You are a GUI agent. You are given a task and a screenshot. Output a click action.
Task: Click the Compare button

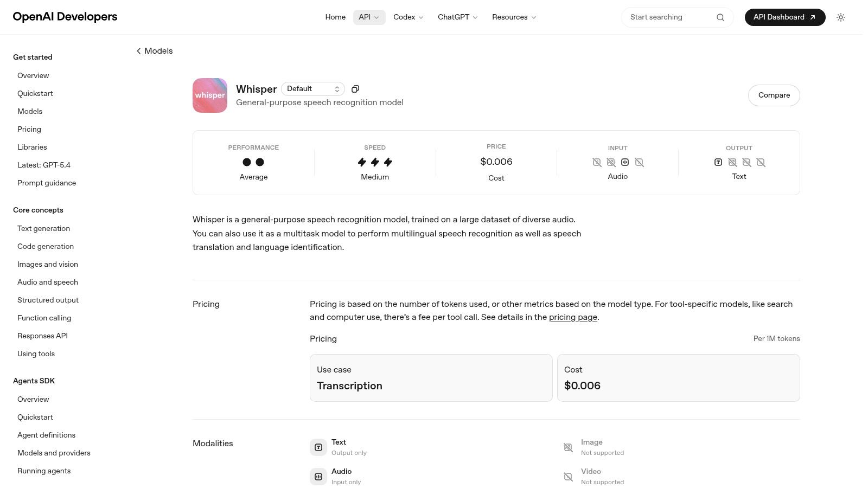tap(774, 95)
